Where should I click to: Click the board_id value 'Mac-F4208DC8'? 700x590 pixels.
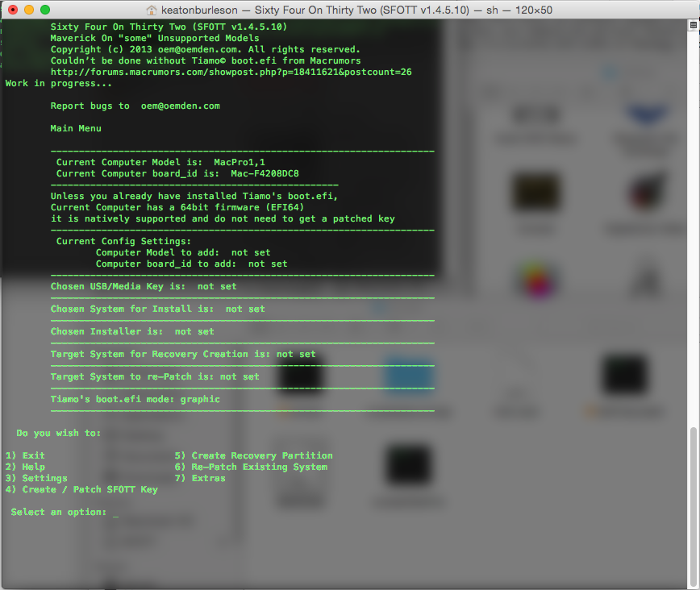point(265,173)
